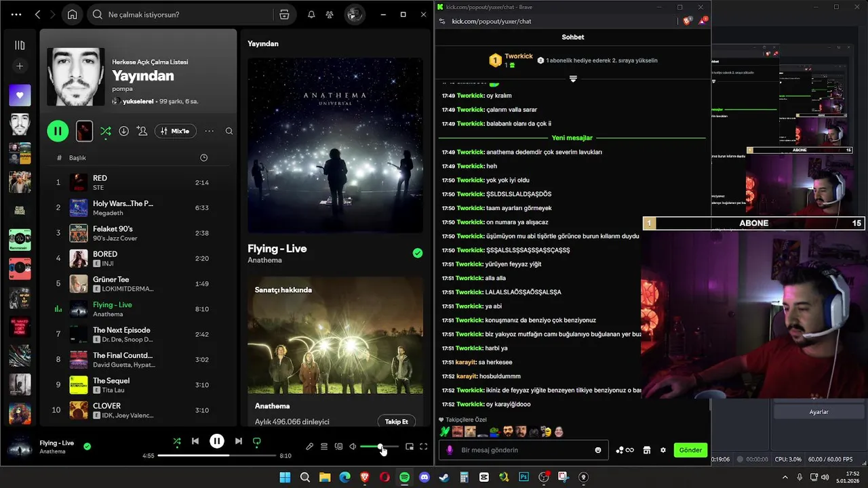Skip to the next track
Screen dimensions: 868x488
click(x=239, y=441)
